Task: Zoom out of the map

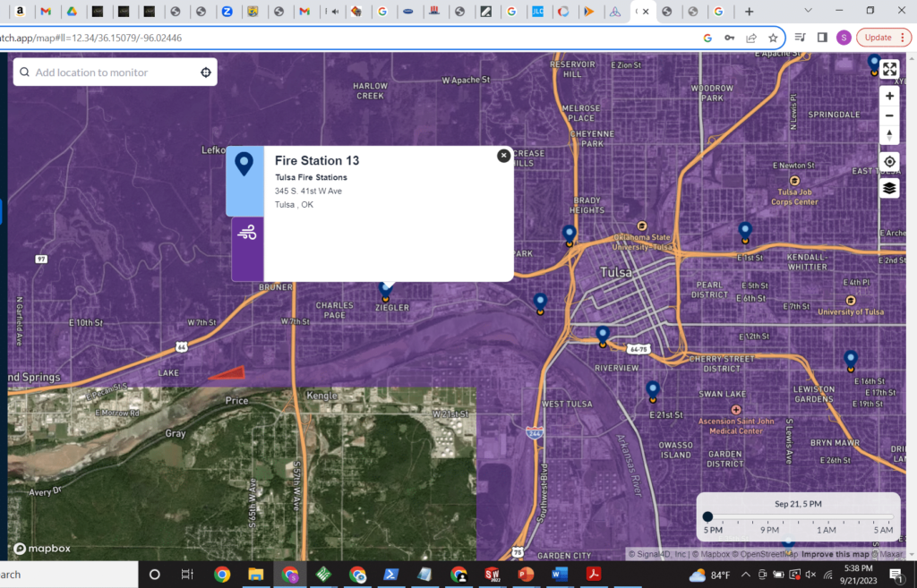Action: click(889, 115)
